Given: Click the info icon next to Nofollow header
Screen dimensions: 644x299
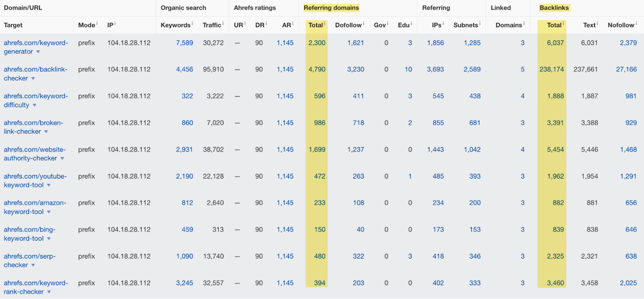Looking at the screenshot, I should click(x=636, y=23).
